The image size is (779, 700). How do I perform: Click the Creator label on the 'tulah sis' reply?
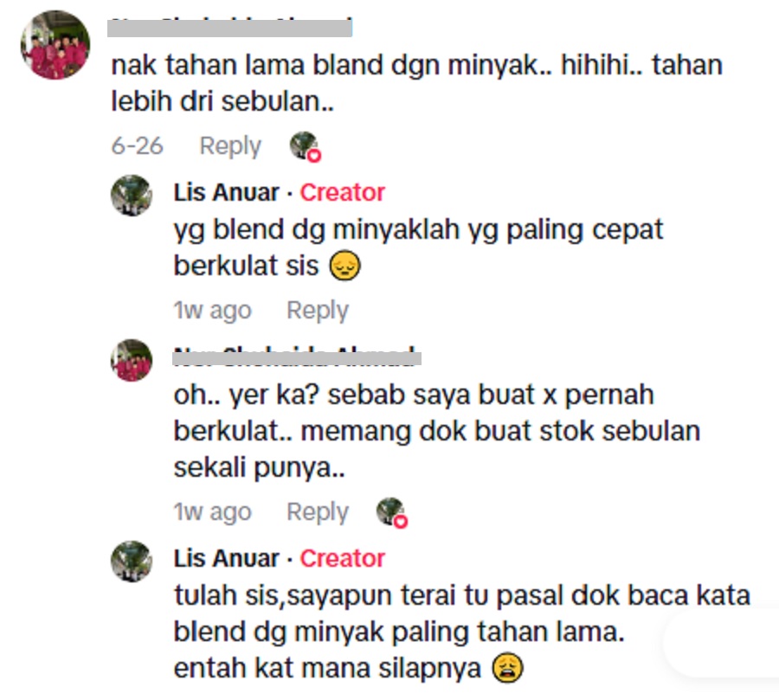click(342, 558)
